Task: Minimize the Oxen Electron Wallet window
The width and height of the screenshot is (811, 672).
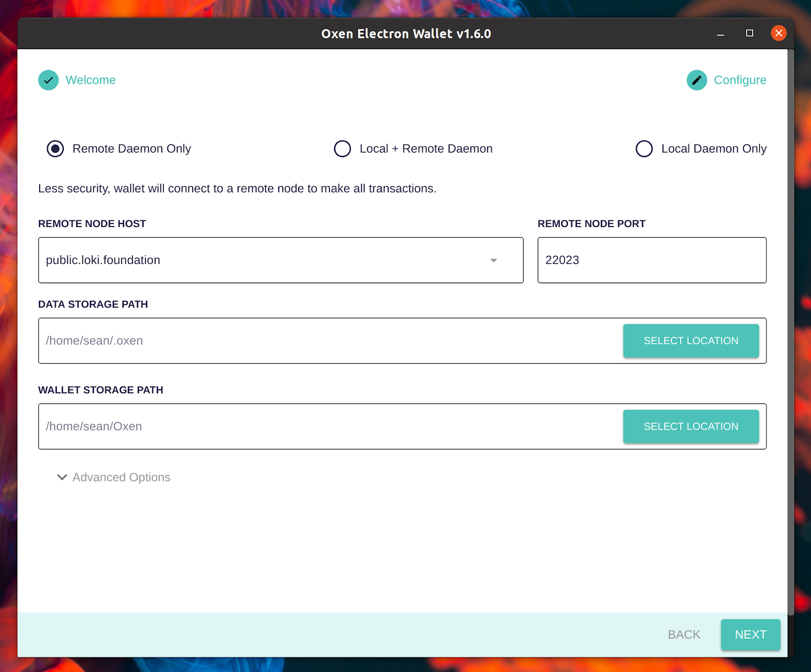Action: point(720,33)
